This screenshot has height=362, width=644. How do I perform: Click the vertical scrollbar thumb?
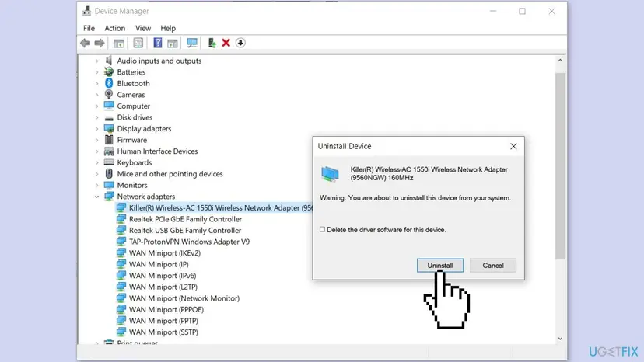pos(560,166)
